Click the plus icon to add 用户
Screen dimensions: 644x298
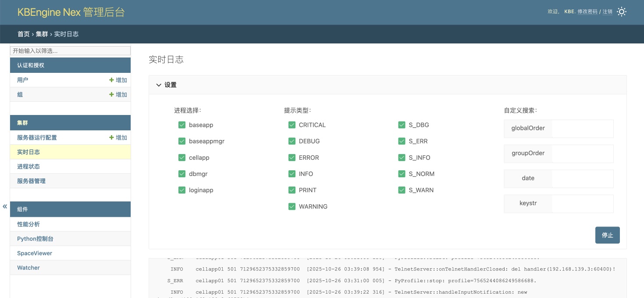(x=112, y=80)
